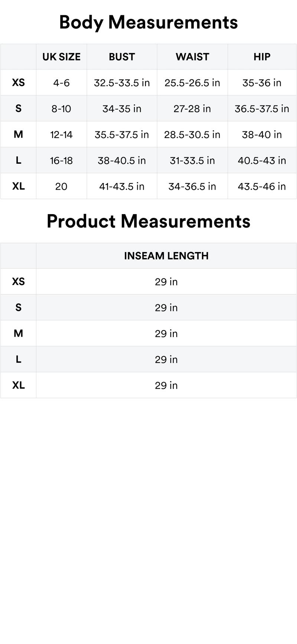The width and height of the screenshot is (297, 644).
Task: Click the 38-40.5 in bust cell
Action: (x=122, y=160)
